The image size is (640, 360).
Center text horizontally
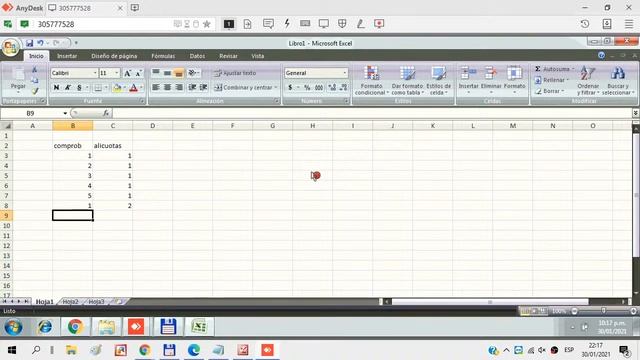(167, 87)
